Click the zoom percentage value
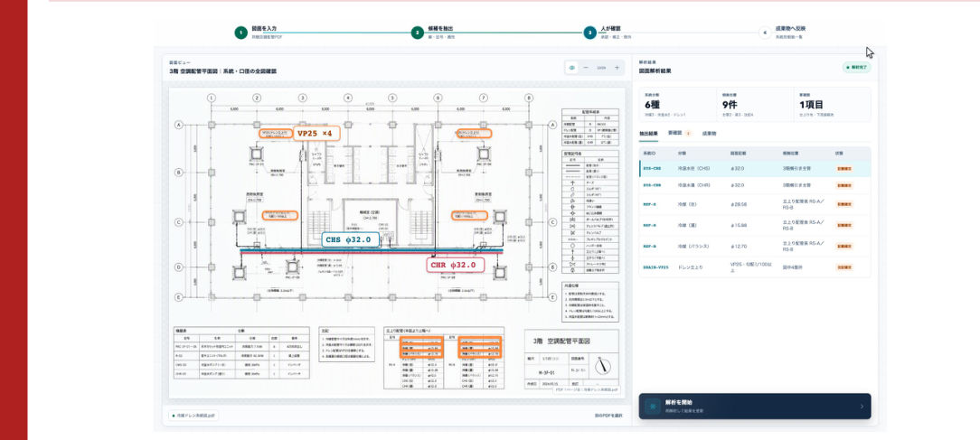Image resolution: width=980 pixels, height=440 pixels. (601, 68)
